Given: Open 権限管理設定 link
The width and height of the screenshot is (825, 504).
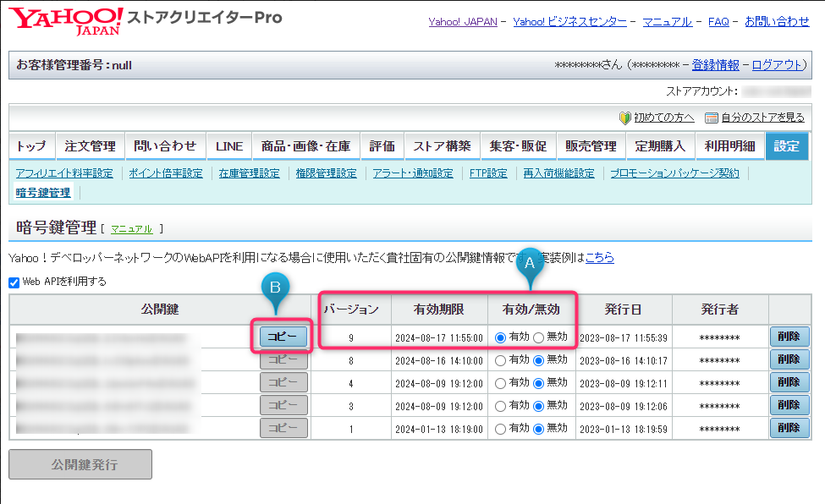Looking at the screenshot, I should coord(327,173).
